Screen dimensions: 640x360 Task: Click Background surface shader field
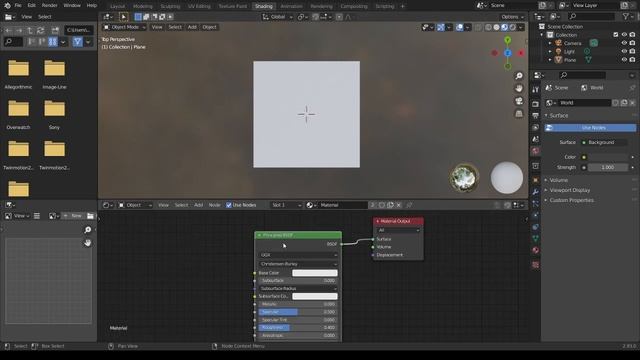(604, 142)
